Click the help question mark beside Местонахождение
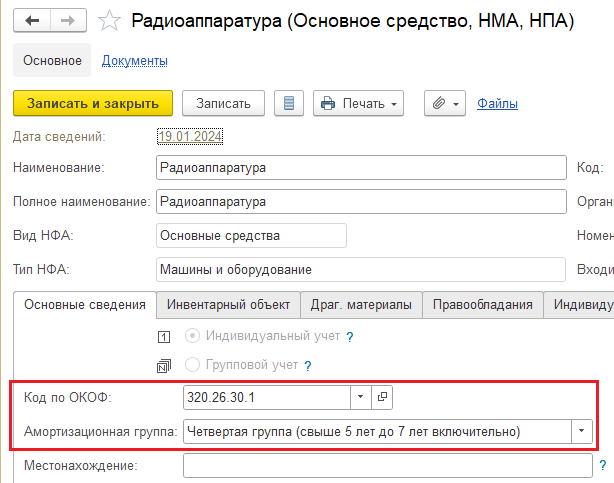 pyautogui.click(x=603, y=465)
